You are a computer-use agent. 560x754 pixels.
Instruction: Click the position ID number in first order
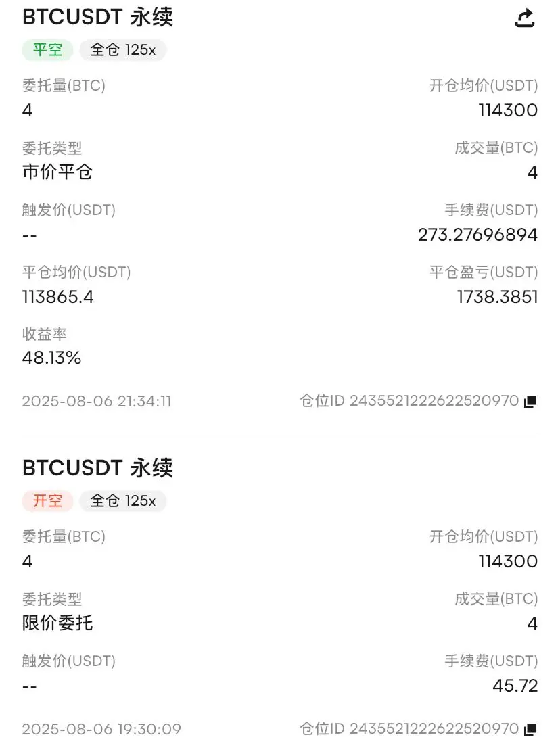pyautogui.click(x=434, y=400)
